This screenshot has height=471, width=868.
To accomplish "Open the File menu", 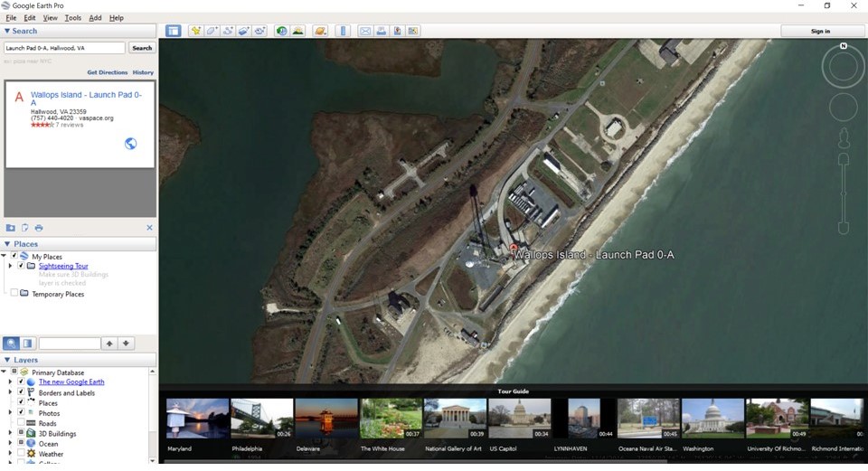I will [x=11, y=18].
